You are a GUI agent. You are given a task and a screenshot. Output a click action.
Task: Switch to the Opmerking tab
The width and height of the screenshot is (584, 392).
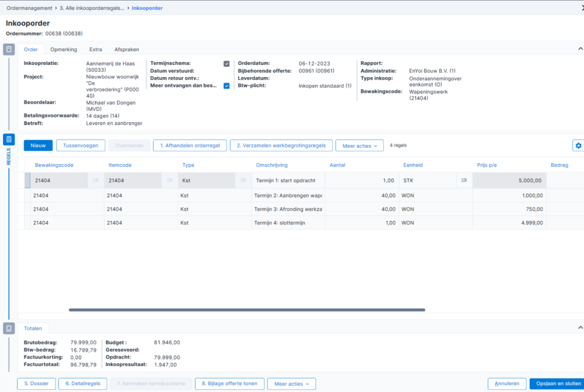(64, 49)
